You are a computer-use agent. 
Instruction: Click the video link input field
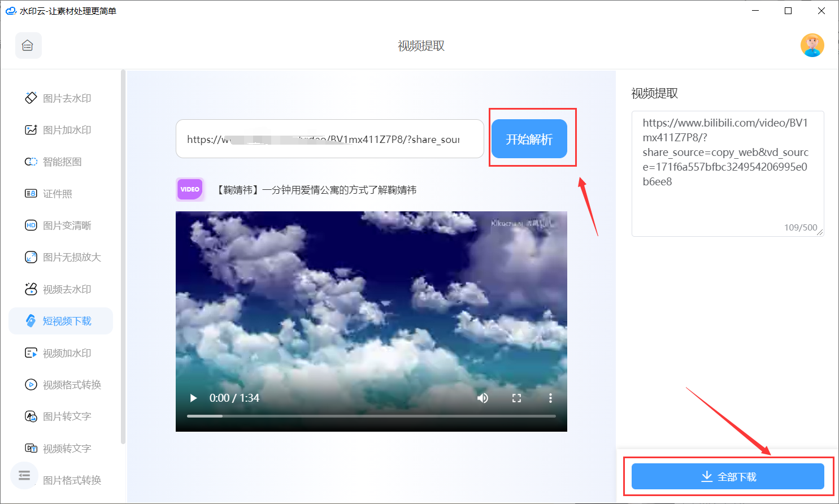coord(330,139)
